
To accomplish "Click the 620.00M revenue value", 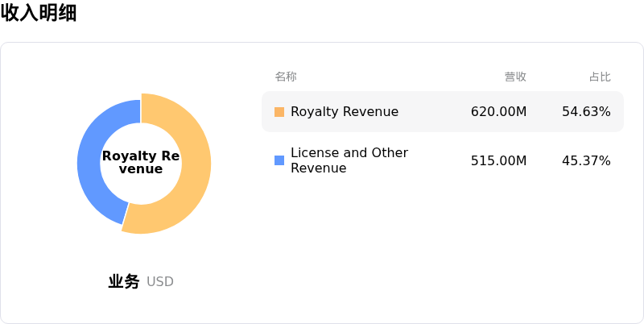I will 498,112.
